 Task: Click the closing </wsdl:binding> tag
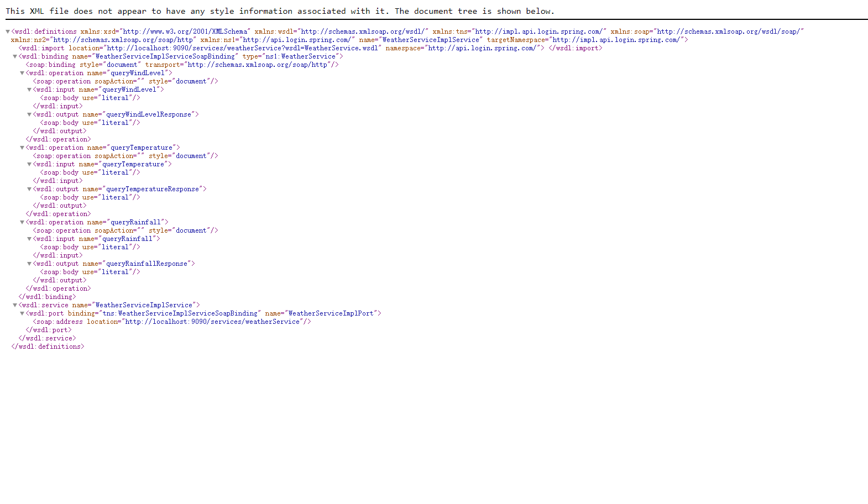tap(47, 297)
